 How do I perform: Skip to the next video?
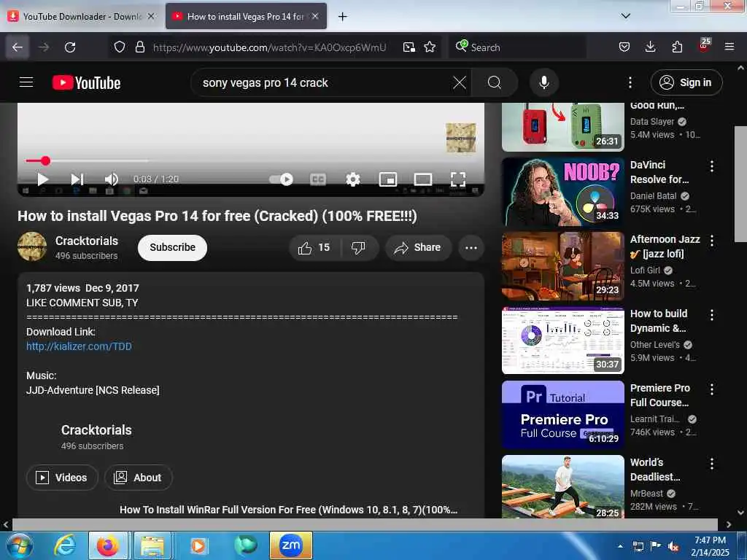click(77, 179)
